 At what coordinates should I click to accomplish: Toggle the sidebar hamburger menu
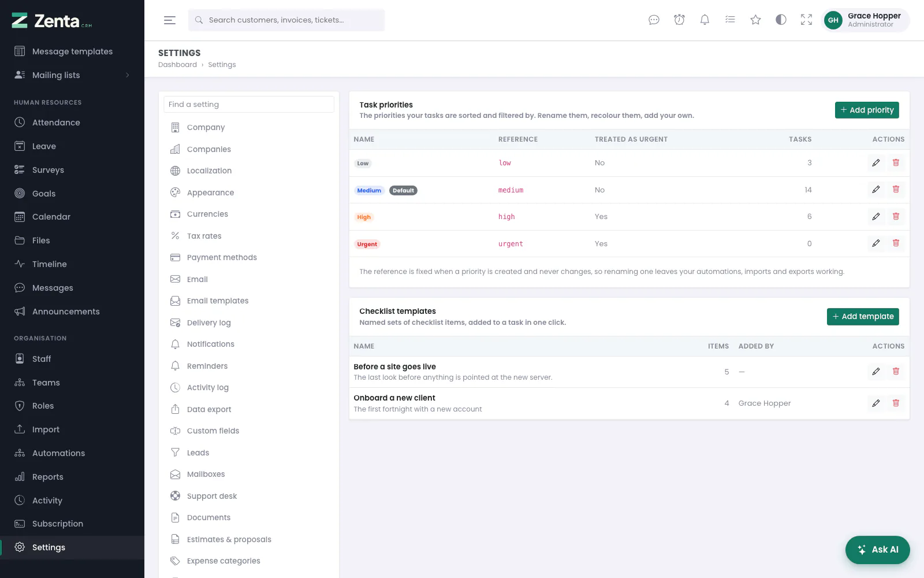point(169,20)
